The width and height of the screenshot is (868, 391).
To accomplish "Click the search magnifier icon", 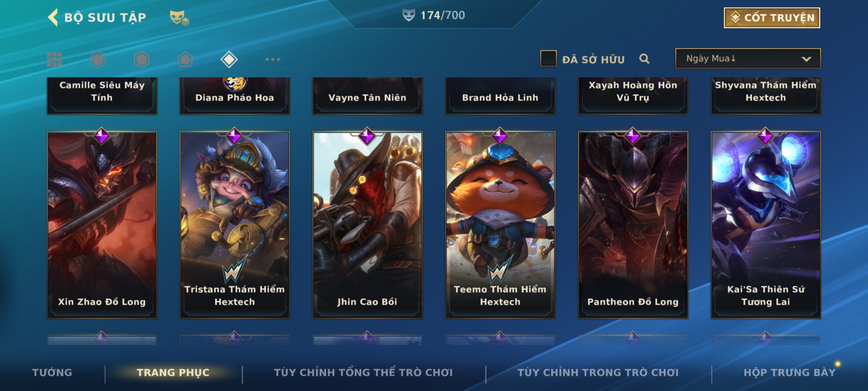I will pos(644,59).
